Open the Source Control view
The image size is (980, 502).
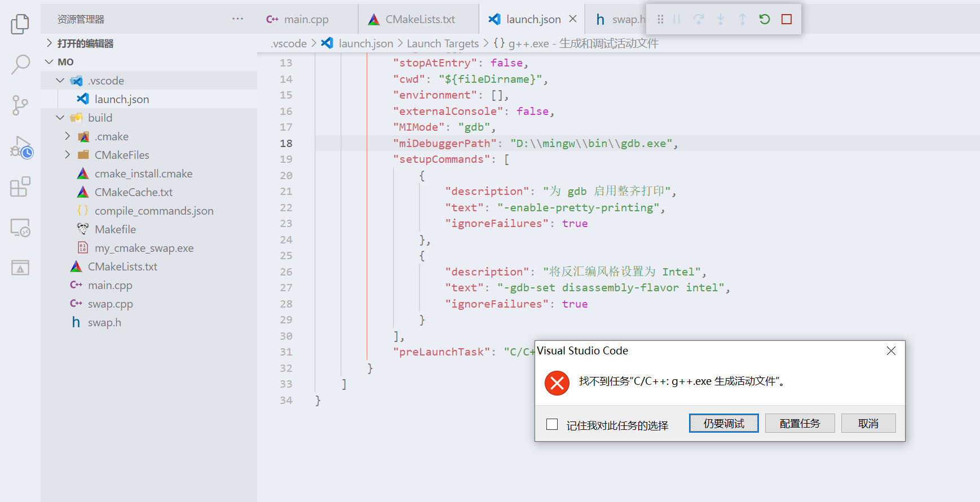pyautogui.click(x=20, y=105)
